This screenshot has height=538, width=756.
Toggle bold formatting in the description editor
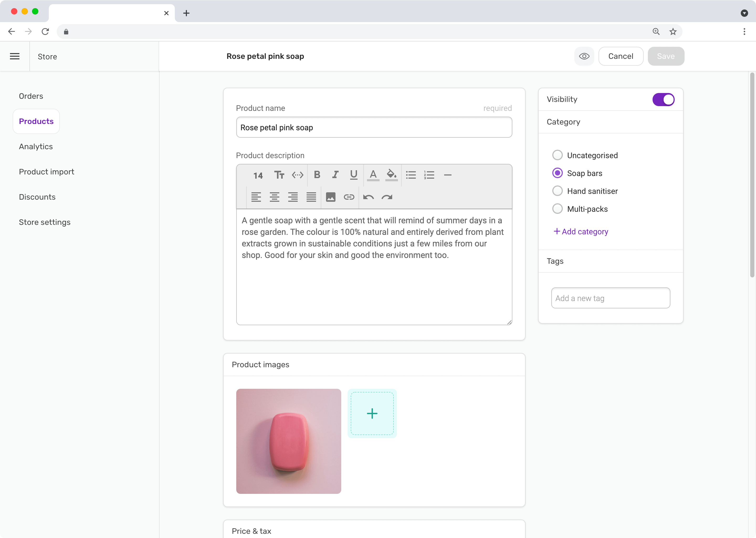click(317, 175)
